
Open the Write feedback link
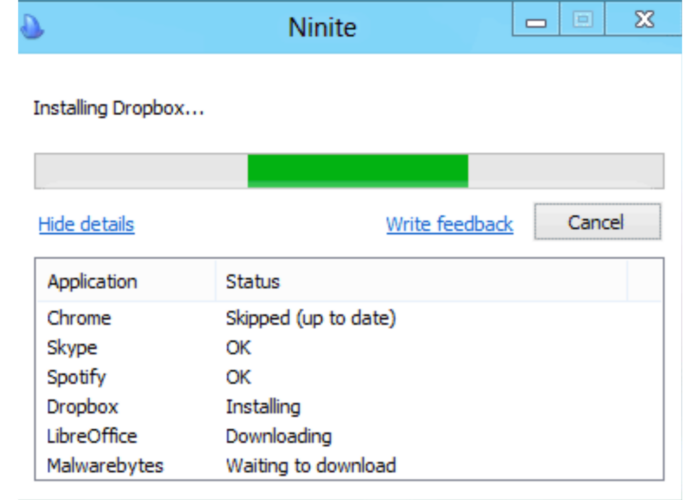coord(450,224)
